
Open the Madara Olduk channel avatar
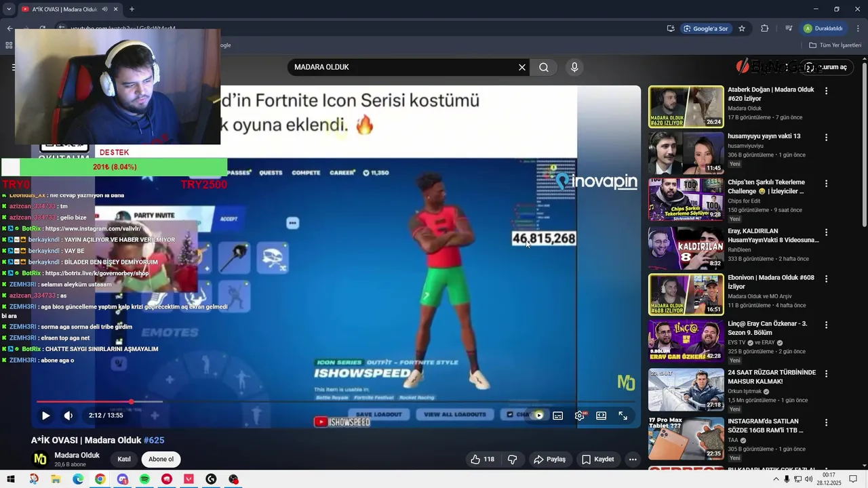[x=41, y=459]
